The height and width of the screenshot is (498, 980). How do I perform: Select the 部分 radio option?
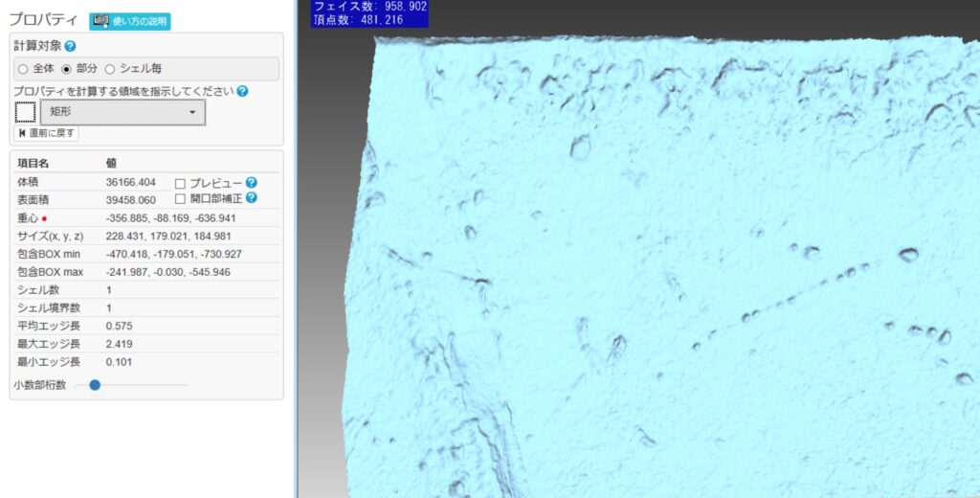coord(66,69)
